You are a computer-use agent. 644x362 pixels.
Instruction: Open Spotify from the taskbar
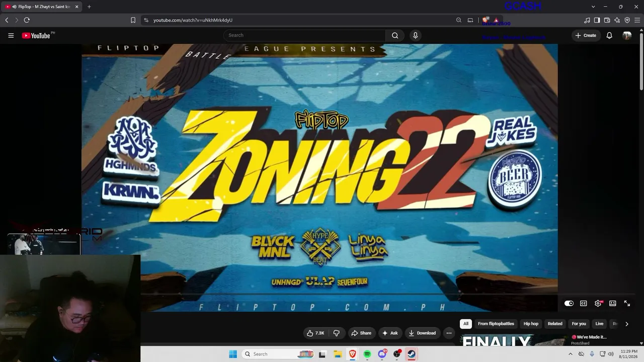[367, 354]
